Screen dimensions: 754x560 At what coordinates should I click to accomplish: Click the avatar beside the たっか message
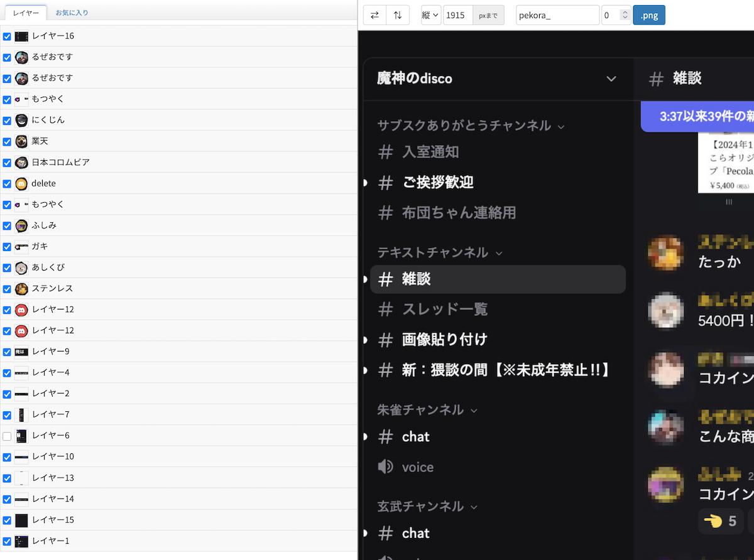665,252
